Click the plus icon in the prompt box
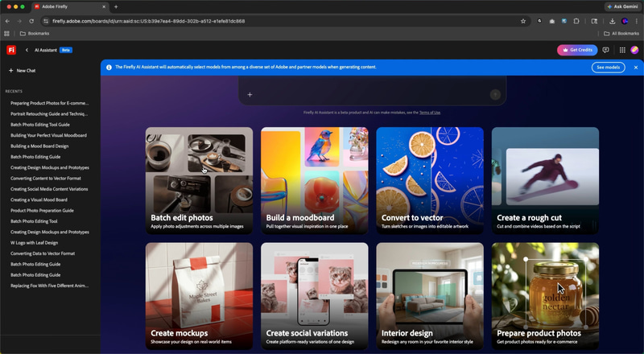644x354 pixels. [250, 95]
